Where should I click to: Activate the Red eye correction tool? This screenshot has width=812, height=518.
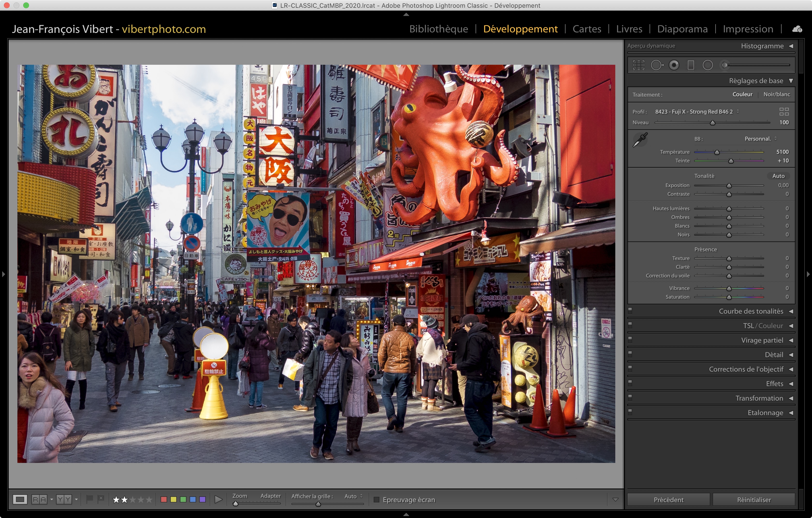click(674, 65)
